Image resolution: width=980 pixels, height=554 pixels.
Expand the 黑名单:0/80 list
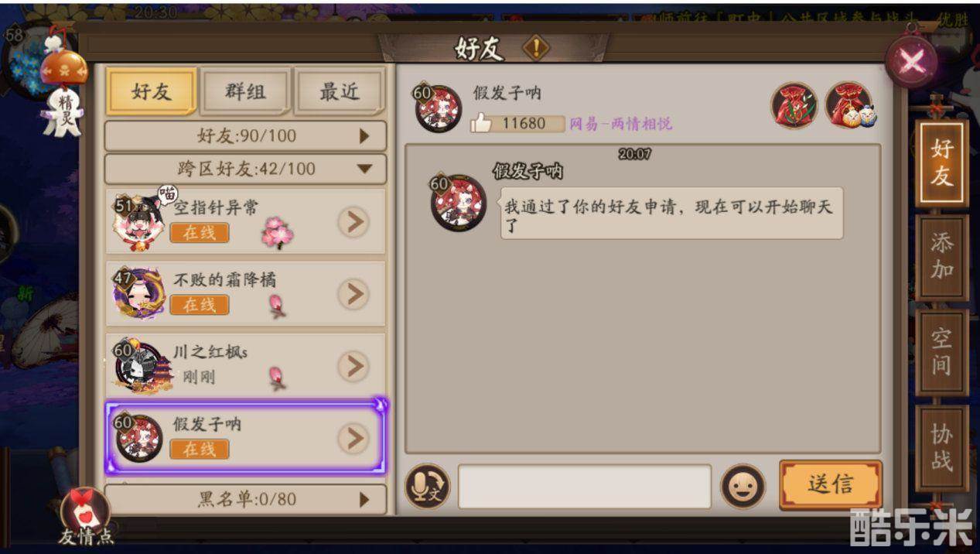tap(245, 499)
